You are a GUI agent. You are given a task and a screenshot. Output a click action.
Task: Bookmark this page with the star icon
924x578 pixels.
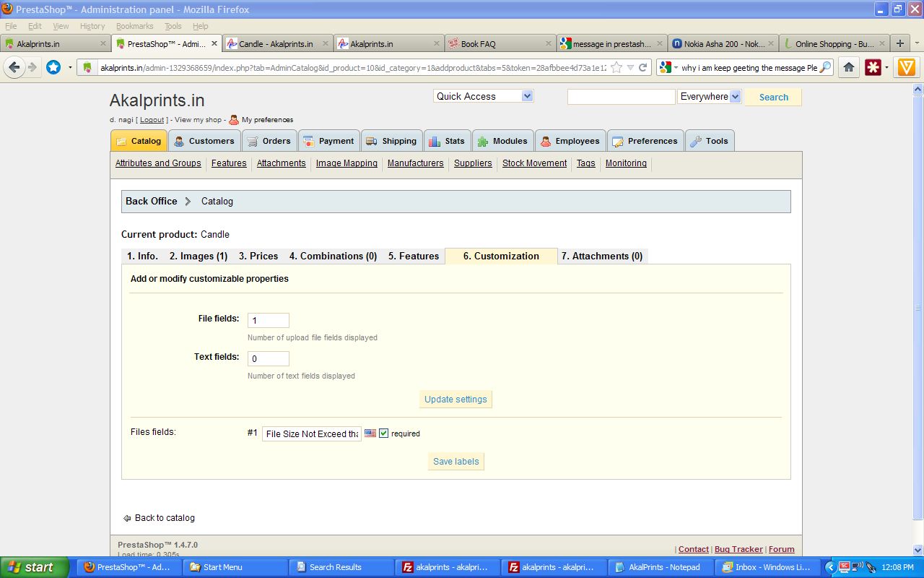coord(616,67)
